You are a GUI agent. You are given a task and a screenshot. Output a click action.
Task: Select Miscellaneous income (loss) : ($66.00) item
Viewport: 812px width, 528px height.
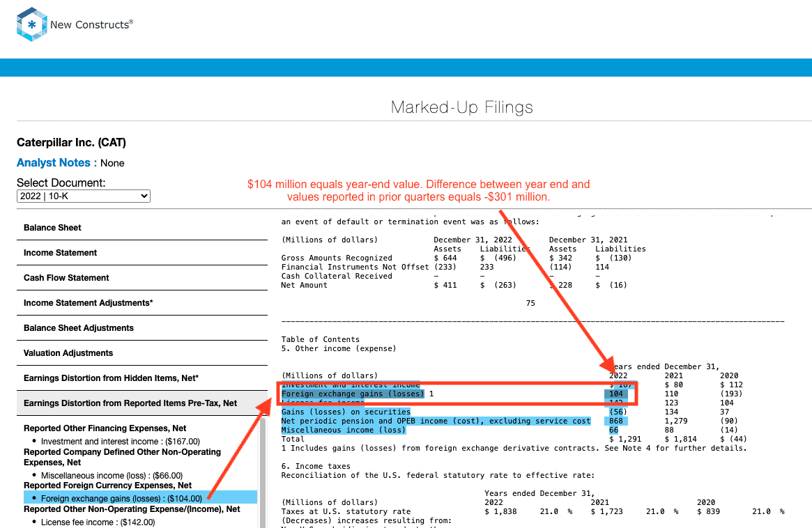112,475
